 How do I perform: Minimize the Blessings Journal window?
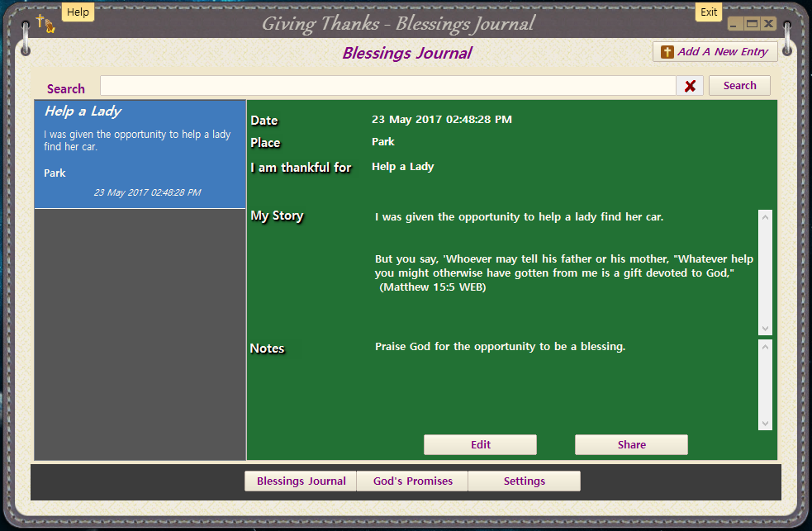pos(736,24)
